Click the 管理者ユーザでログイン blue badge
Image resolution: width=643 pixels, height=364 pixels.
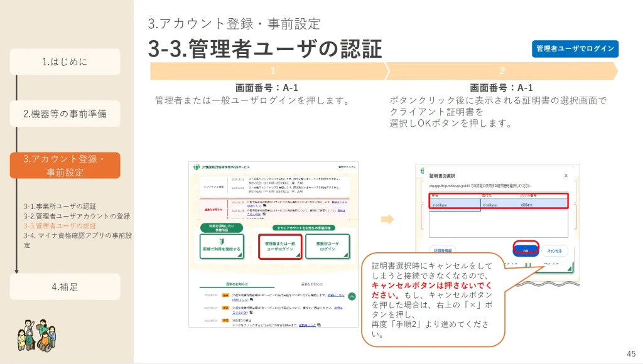pos(575,49)
